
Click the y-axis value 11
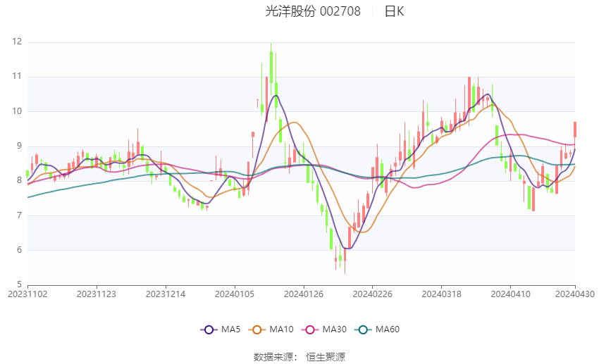pos(17,76)
